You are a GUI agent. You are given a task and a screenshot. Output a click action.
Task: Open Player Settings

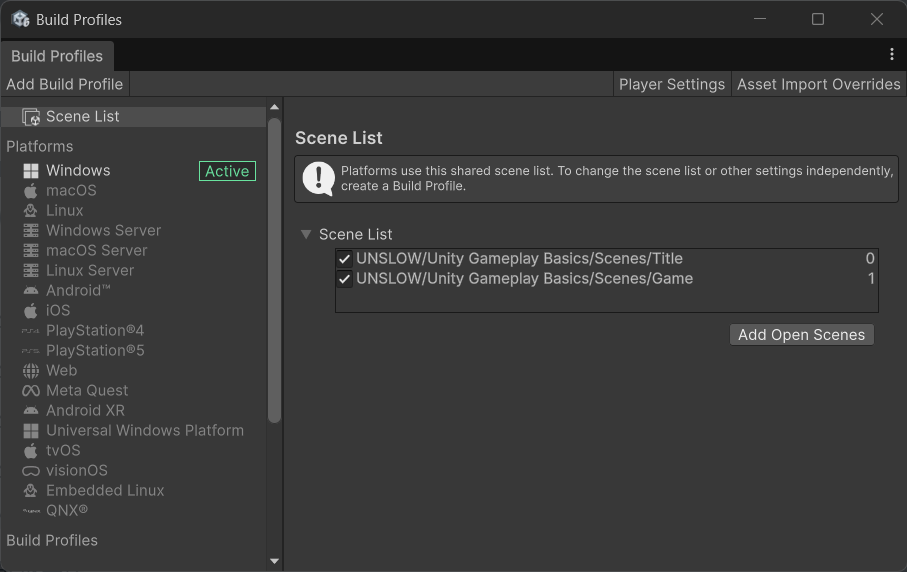tap(672, 84)
